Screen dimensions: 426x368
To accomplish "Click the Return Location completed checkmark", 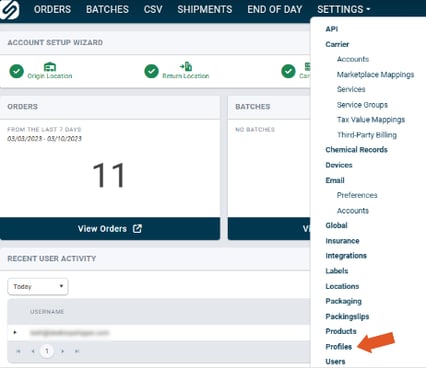I will [151, 71].
